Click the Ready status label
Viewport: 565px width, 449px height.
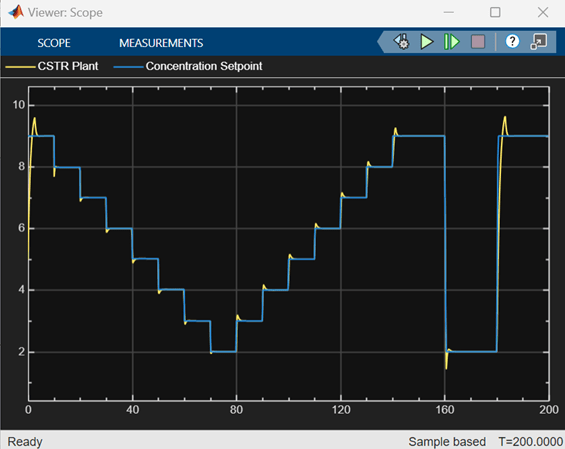(25, 441)
